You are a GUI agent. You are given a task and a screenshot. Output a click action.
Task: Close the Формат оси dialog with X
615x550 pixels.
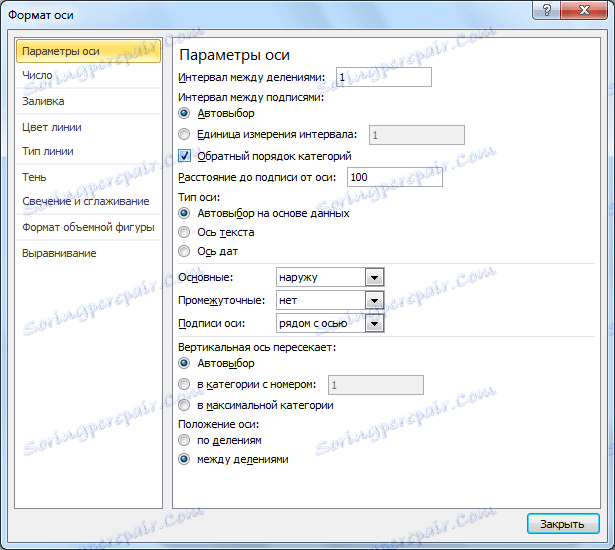(584, 10)
